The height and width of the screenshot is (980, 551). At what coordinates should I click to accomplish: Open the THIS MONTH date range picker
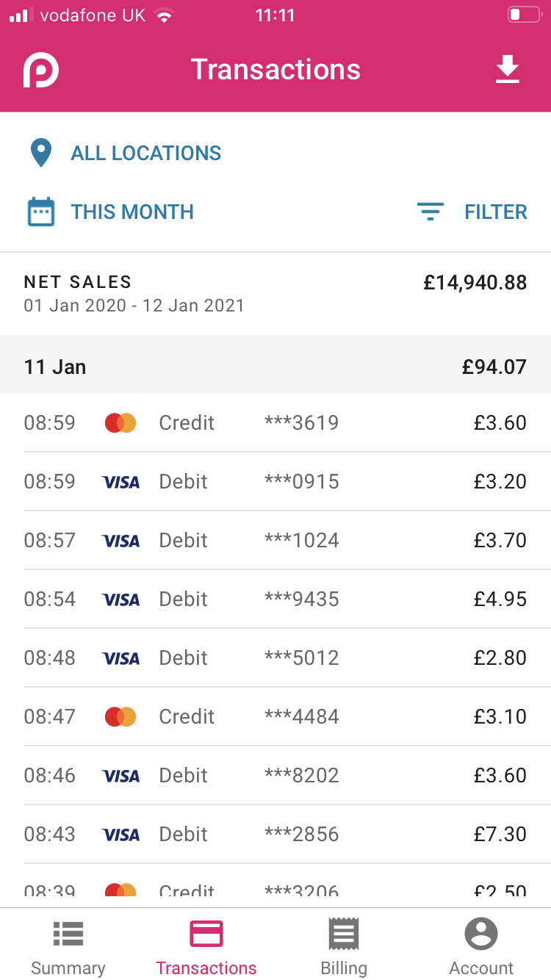pyautogui.click(x=132, y=212)
